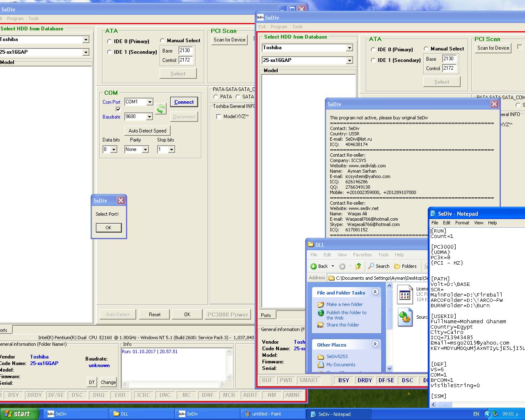This screenshot has width=525, height=420.
Task: Open the Windows Start menu
Action: tap(20, 414)
